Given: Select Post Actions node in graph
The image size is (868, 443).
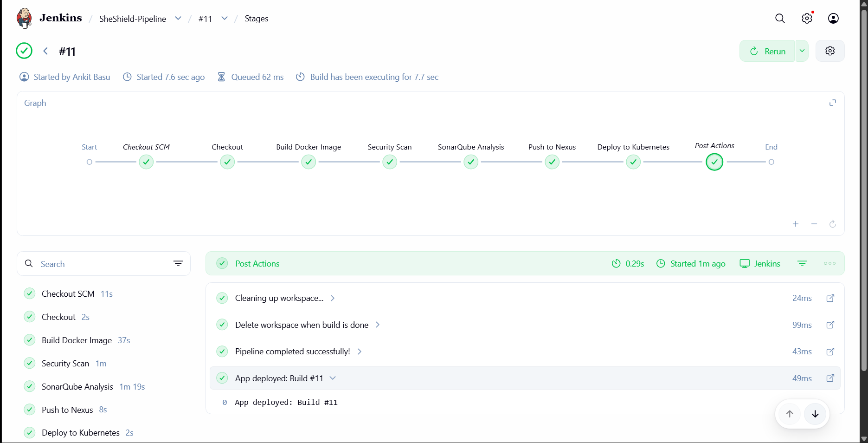Looking at the screenshot, I should 714,162.
